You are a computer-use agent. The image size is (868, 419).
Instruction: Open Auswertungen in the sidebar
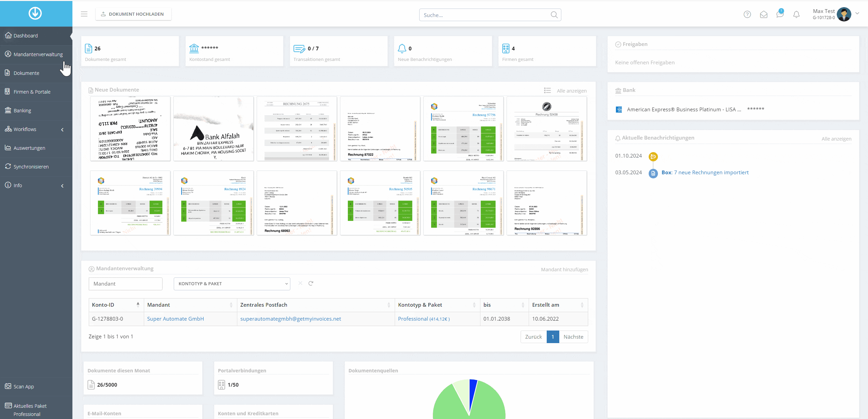36,148
